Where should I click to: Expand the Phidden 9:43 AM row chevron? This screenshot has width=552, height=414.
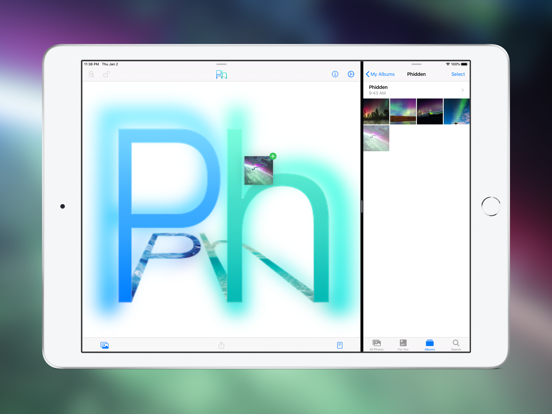[x=463, y=90]
